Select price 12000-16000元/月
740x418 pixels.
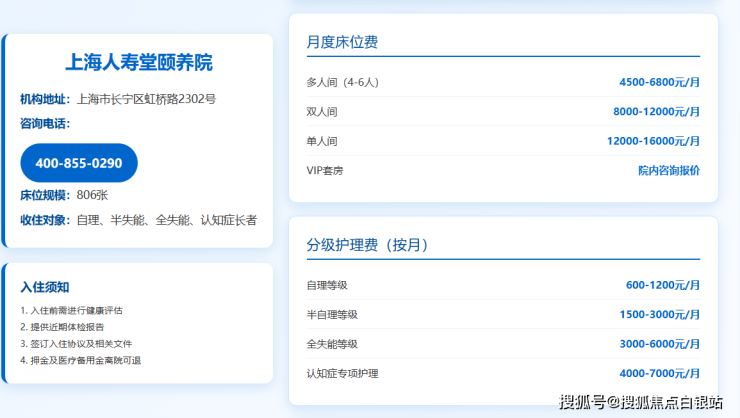653,141
